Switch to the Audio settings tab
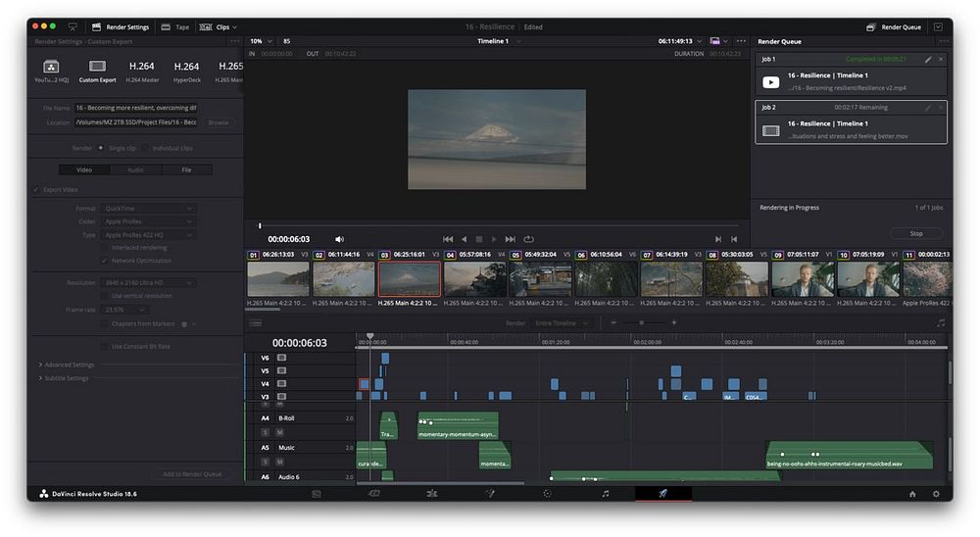This screenshot has height=537, width=980. (135, 170)
